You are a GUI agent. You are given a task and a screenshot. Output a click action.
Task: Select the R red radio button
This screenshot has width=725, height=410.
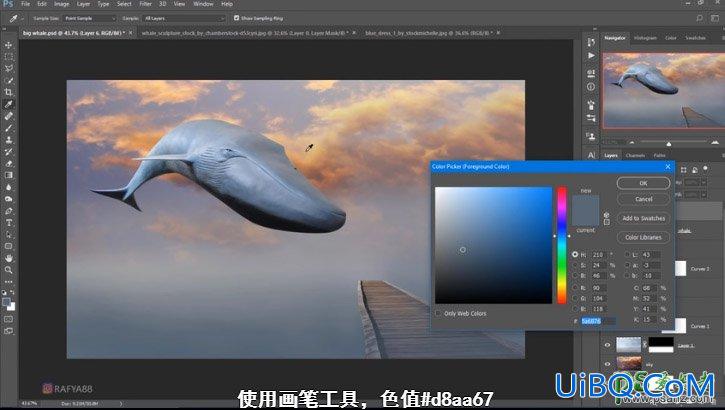(x=575, y=288)
